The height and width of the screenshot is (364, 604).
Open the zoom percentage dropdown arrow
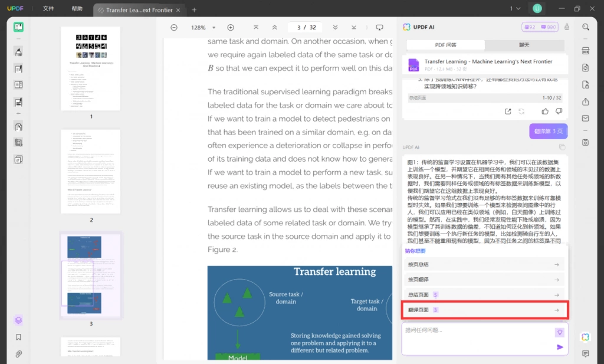pos(214,28)
